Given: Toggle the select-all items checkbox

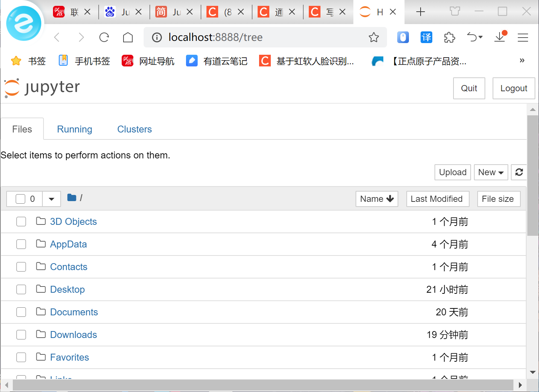Looking at the screenshot, I should [20, 199].
